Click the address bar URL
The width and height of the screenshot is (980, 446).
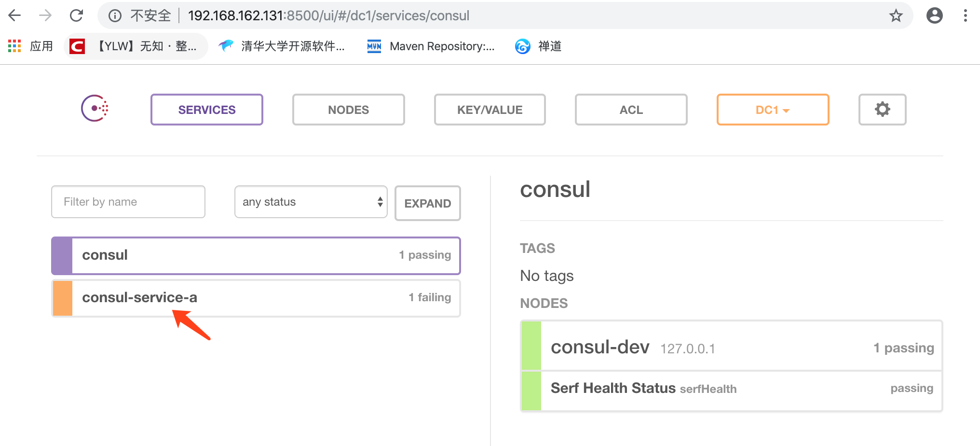coord(328,15)
